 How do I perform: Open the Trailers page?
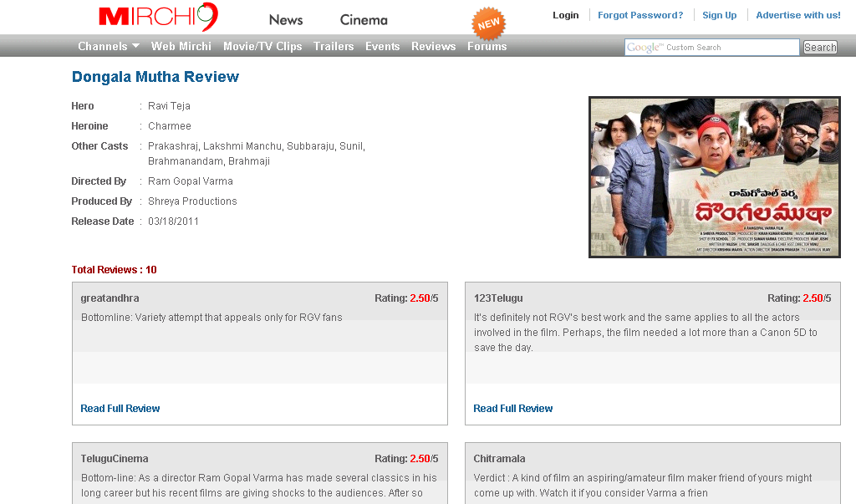(334, 47)
